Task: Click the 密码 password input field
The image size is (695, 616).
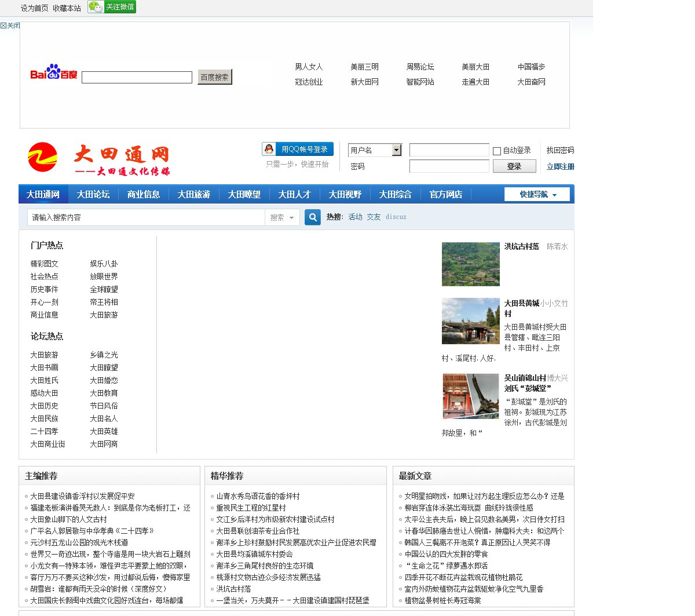Action: click(449, 166)
